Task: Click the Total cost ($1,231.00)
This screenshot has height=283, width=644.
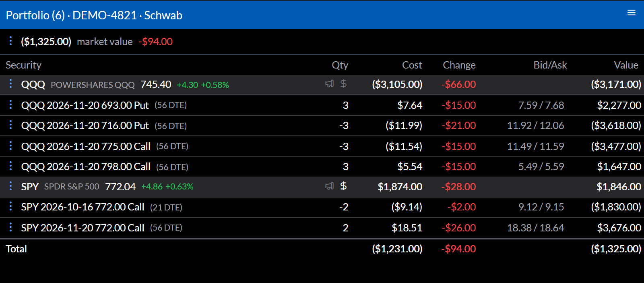Action: click(x=397, y=249)
